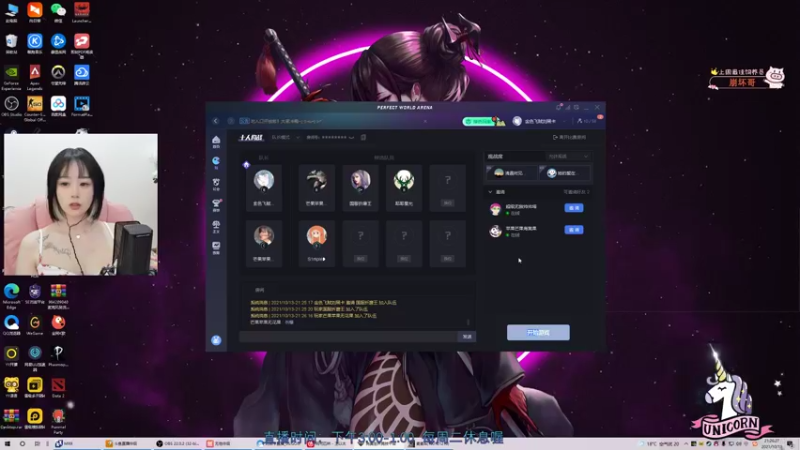Open the WeChat desktop icon
Screen dimensions: 800x450
point(58,13)
